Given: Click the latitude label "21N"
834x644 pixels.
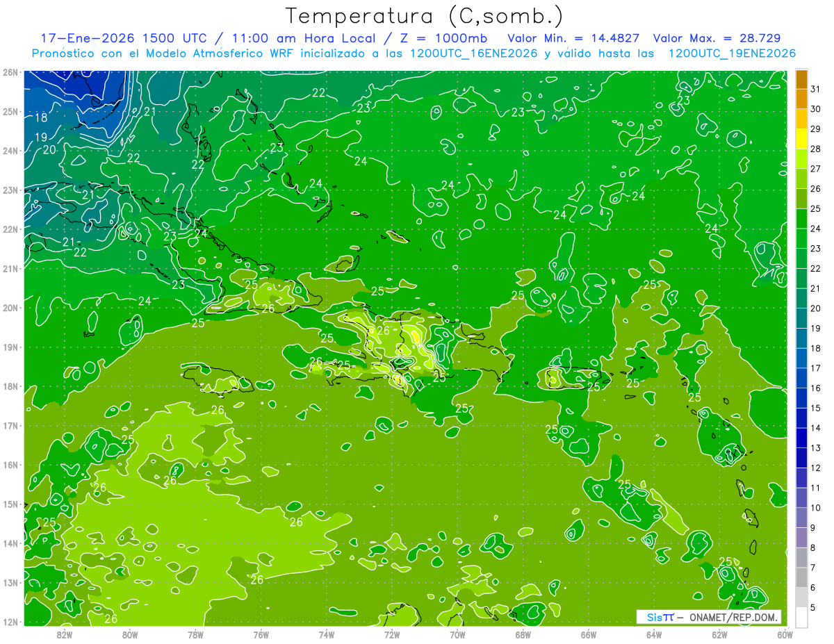Looking at the screenshot, I should 10,269.
